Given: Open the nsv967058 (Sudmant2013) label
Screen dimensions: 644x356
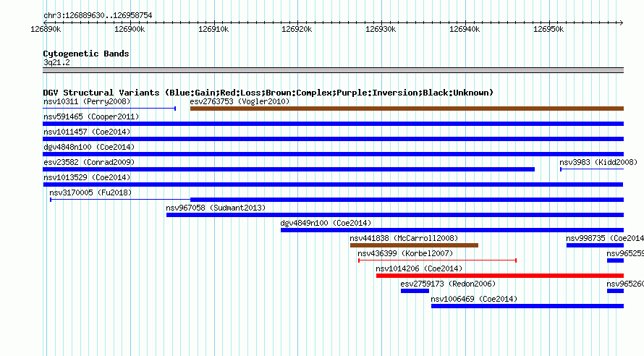Looking at the screenshot, I should (216, 208).
